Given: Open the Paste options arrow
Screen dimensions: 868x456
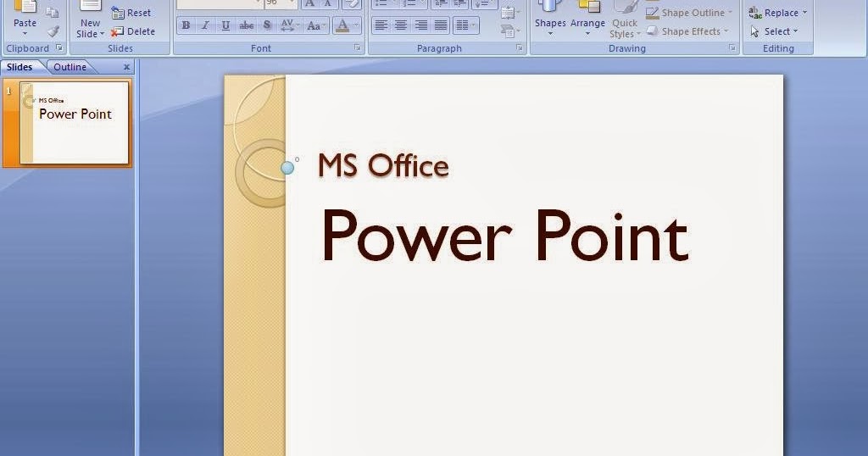Looking at the screenshot, I should tap(25, 34).
